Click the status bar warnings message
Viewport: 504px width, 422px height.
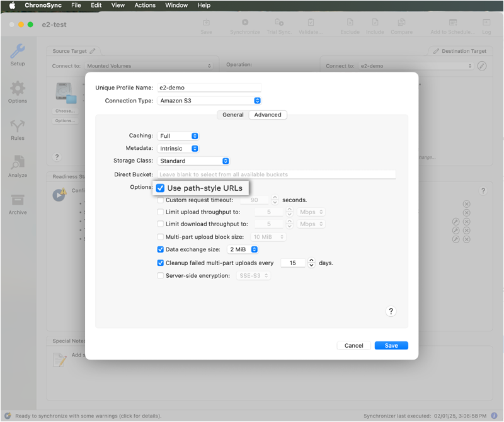(88, 416)
